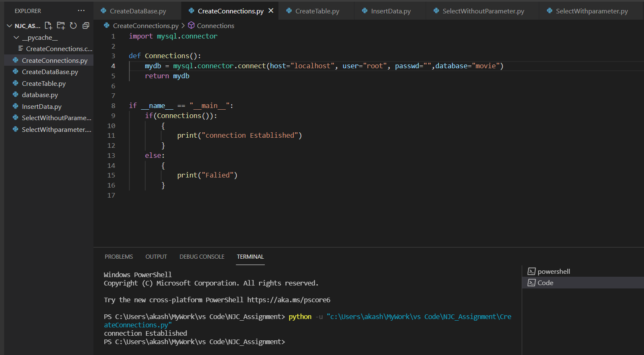The width and height of the screenshot is (644, 355).
Task: Collapse all folders in Explorer
Action: click(x=86, y=26)
